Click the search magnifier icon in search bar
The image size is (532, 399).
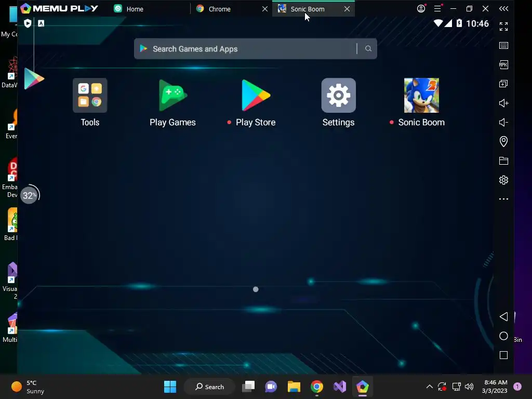point(368,49)
